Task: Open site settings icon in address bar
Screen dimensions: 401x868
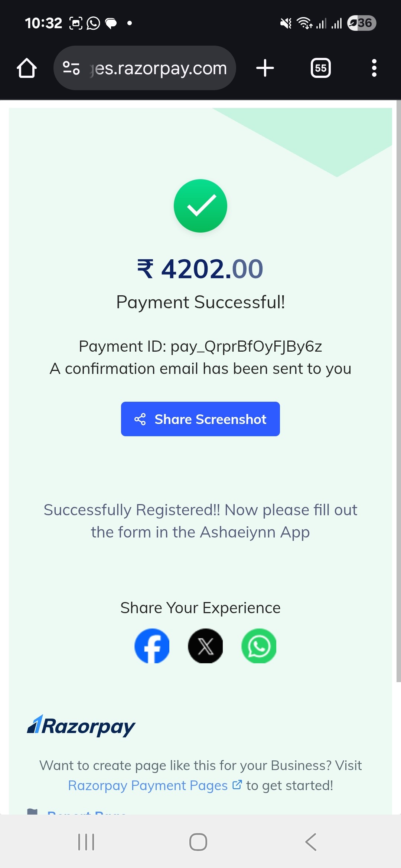Action: [x=71, y=68]
